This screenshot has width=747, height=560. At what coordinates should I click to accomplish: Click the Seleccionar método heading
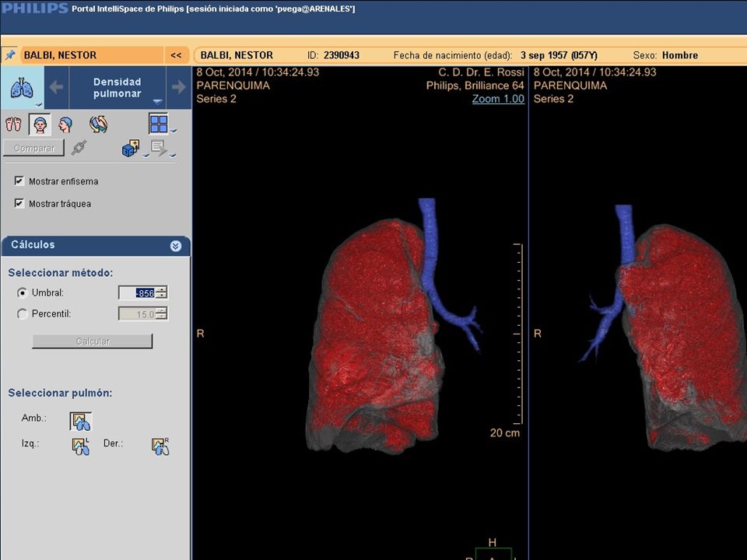tap(61, 273)
